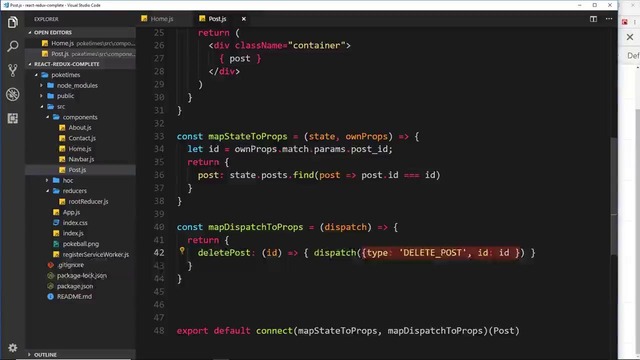This screenshot has width=640, height=360.
Task: Click the VS Code logo in title bar
Action: click(x=6, y=5)
